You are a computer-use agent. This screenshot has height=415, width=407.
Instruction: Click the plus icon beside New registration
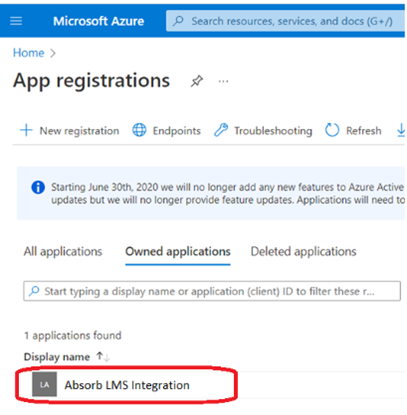coord(26,130)
